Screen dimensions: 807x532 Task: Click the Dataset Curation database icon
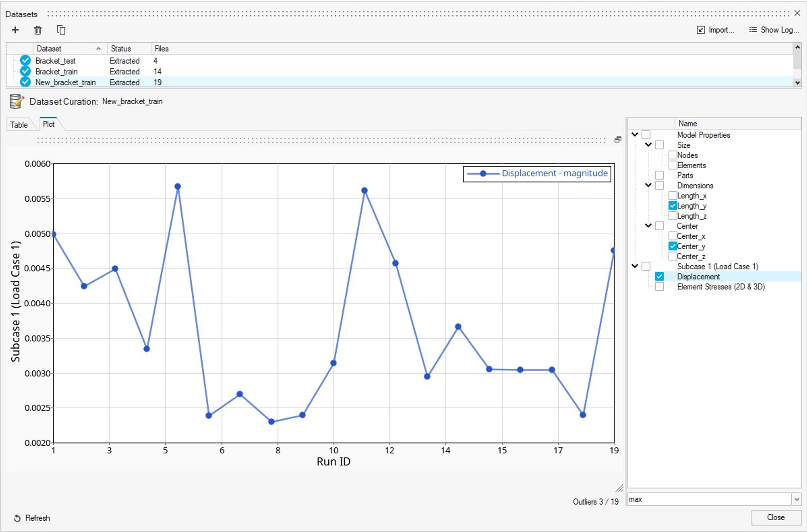[x=17, y=102]
